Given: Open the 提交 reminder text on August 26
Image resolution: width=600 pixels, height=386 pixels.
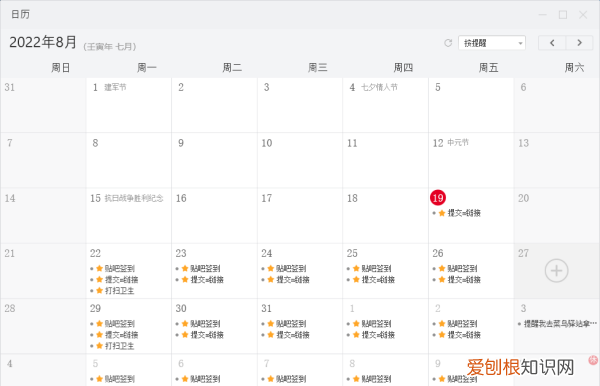Looking at the screenshot, I should coord(464,280).
